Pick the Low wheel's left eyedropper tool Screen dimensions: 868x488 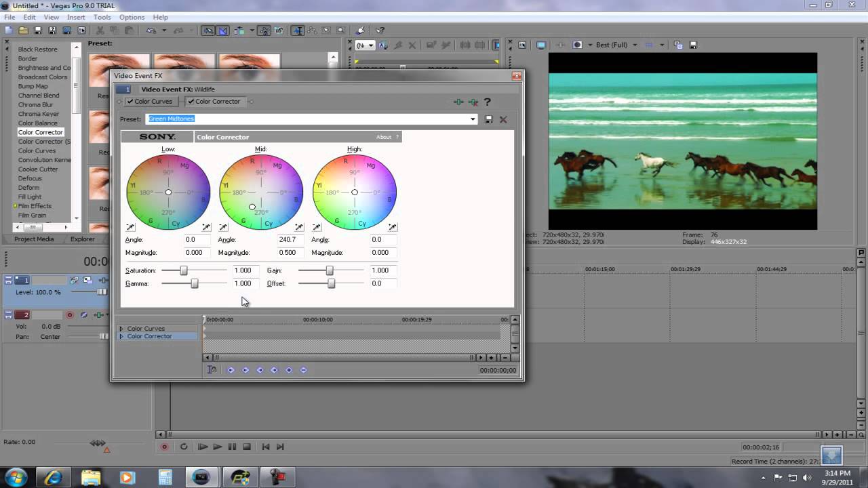(x=130, y=227)
